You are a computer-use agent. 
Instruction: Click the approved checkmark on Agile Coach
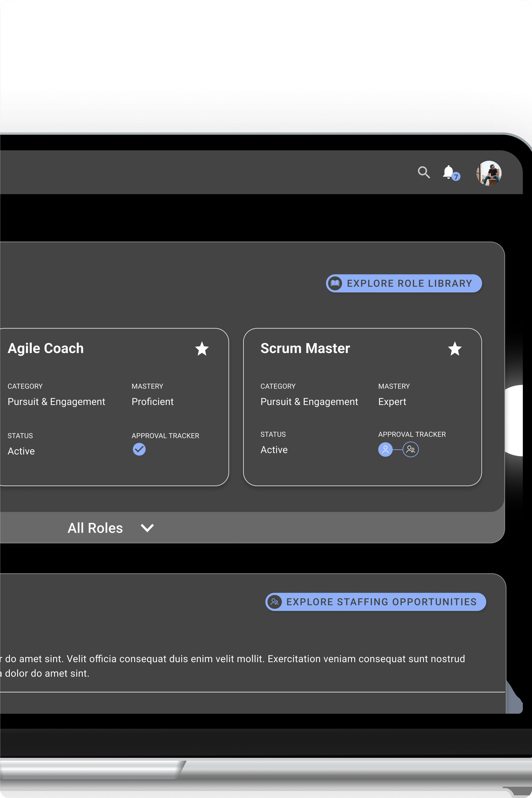click(139, 449)
